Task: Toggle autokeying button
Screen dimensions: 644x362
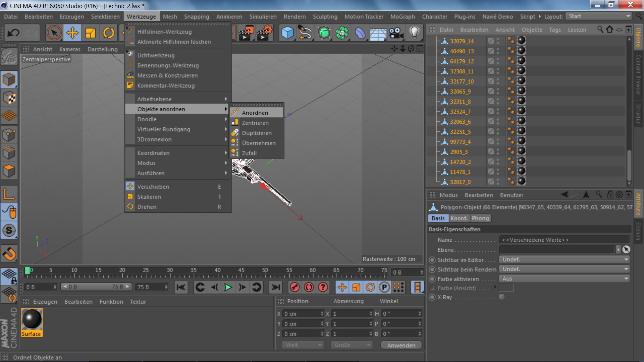Action: pyautogui.click(x=309, y=287)
